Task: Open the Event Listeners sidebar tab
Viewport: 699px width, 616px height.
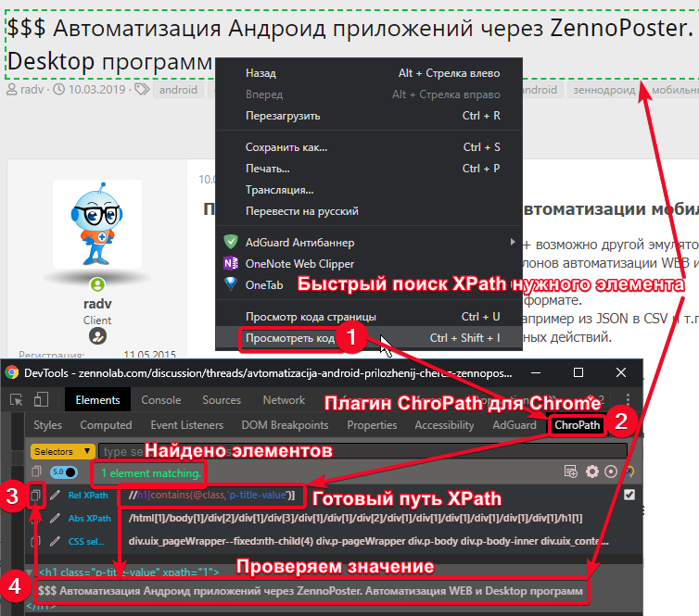Action: (x=186, y=425)
